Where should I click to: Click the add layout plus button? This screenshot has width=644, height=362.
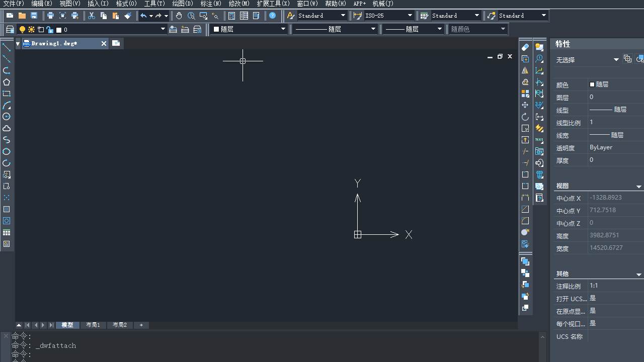point(141,325)
